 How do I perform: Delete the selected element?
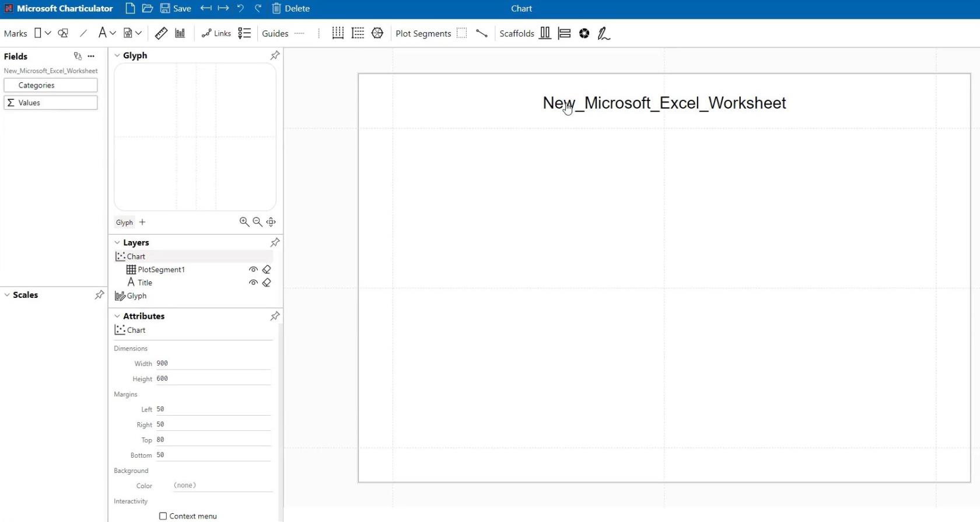click(290, 8)
